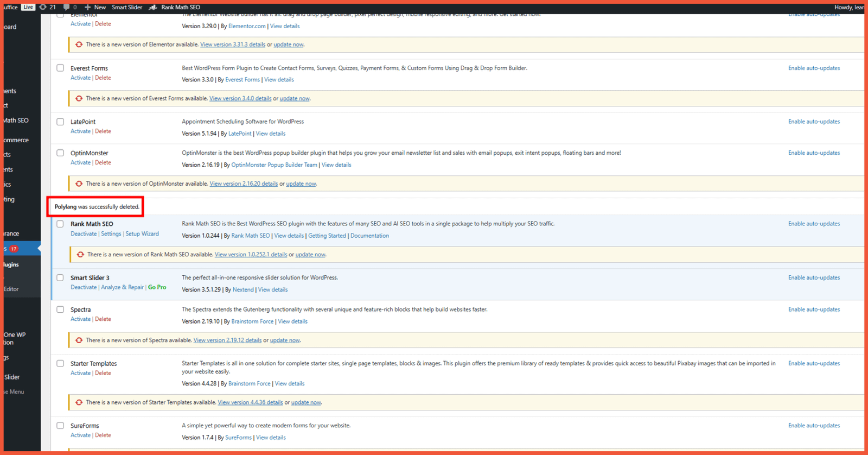Select the LatePoint plugin checkbox
868x455 pixels.
click(x=60, y=122)
